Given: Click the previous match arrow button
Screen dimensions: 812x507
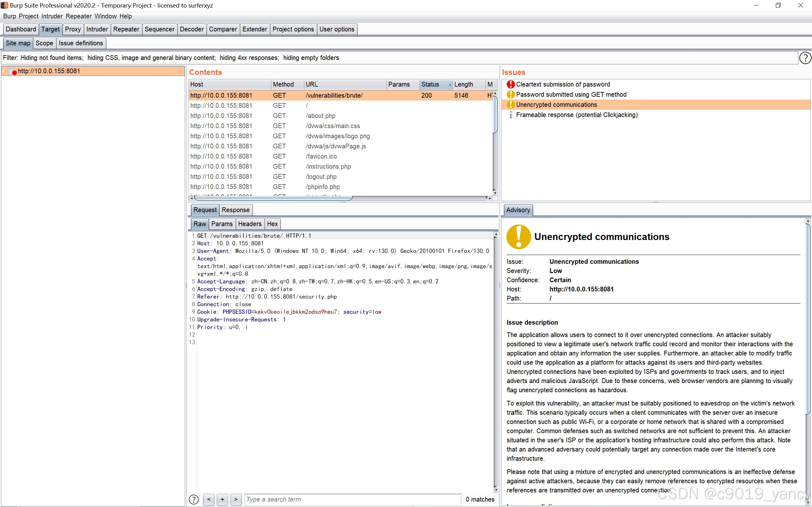Looking at the screenshot, I should click(209, 499).
